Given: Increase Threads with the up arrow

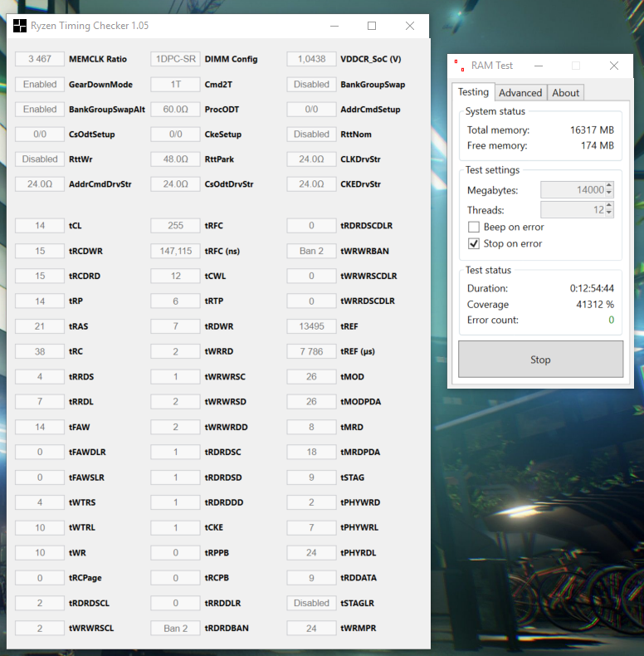Looking at the screenshot, I should 609,205.
